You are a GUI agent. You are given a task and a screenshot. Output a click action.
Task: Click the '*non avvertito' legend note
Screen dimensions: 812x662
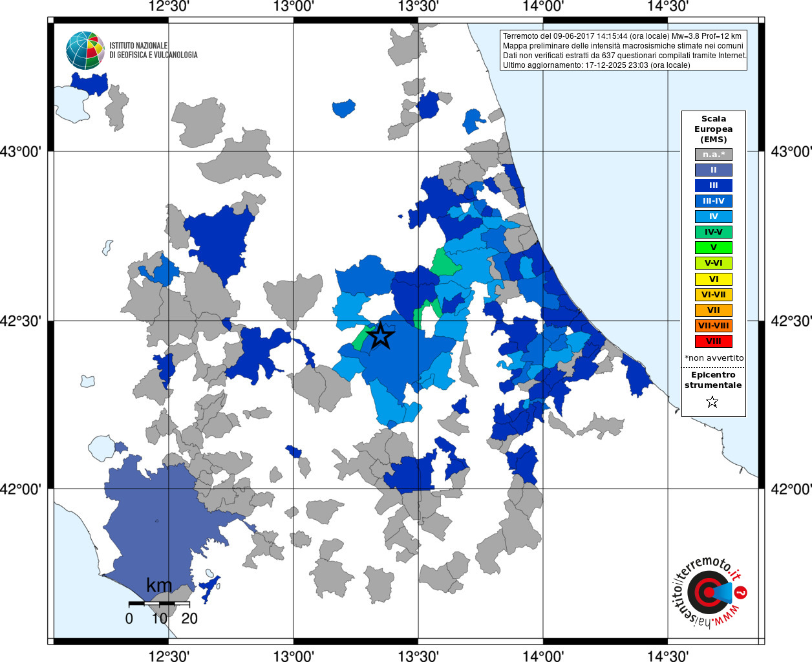tap(714, 358)
